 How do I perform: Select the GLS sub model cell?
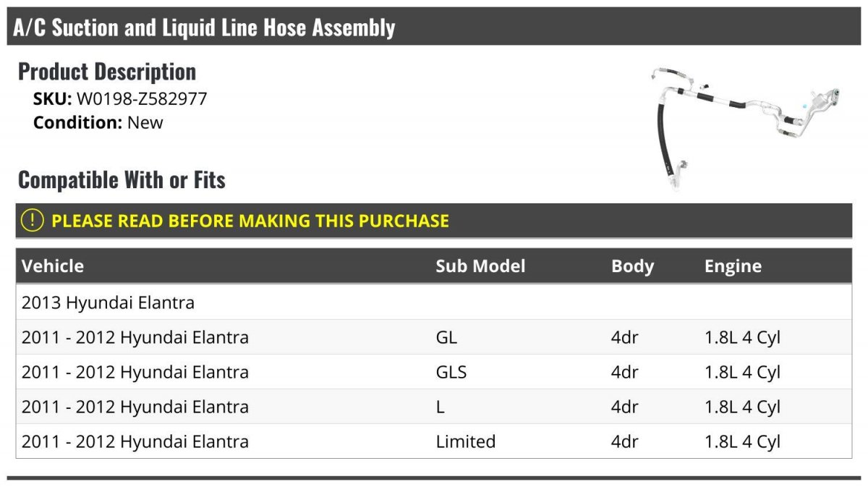[451, 372]
